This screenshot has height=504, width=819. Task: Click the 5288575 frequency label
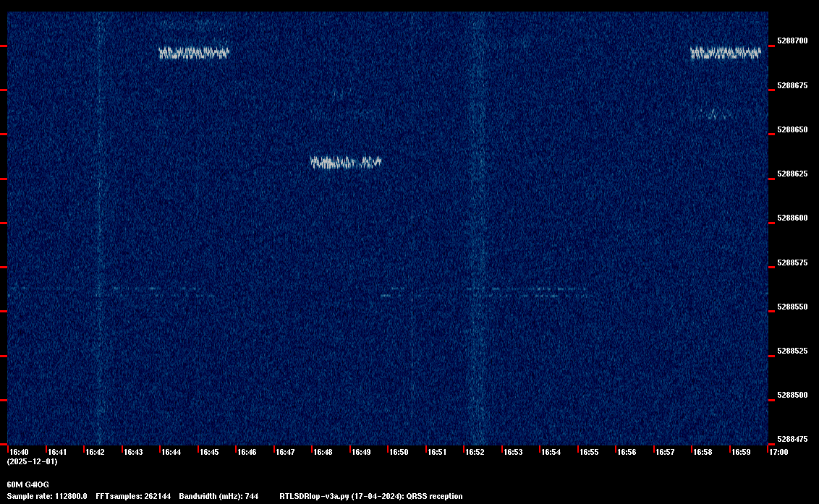tap(792, 262)
